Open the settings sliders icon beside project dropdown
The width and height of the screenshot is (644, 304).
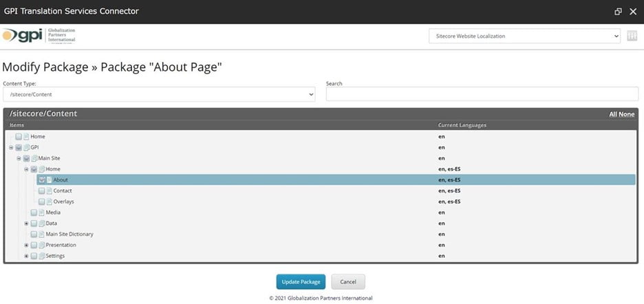(x=632, y=36)
